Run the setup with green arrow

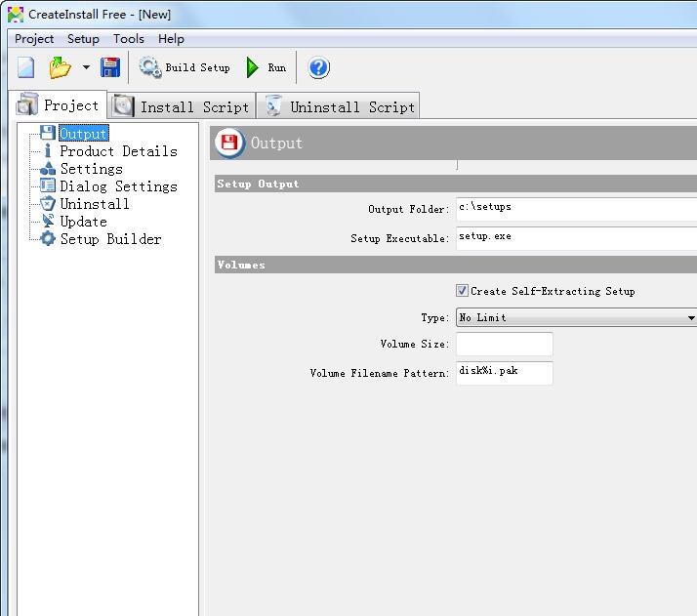tap(266, 67)
